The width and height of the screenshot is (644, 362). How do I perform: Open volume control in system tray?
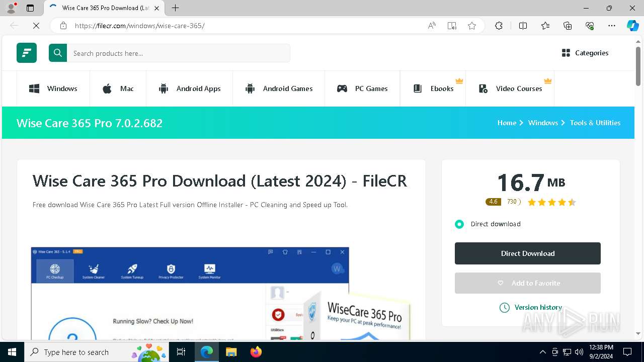tap(579, 352)
